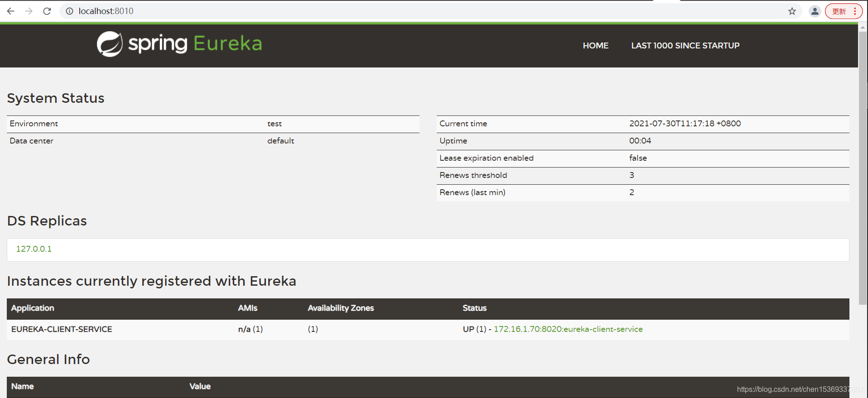Select the EUREKA-CLIENT-SERVICE application name
This screenshot has width=868, height=398.
coord(62,329)
